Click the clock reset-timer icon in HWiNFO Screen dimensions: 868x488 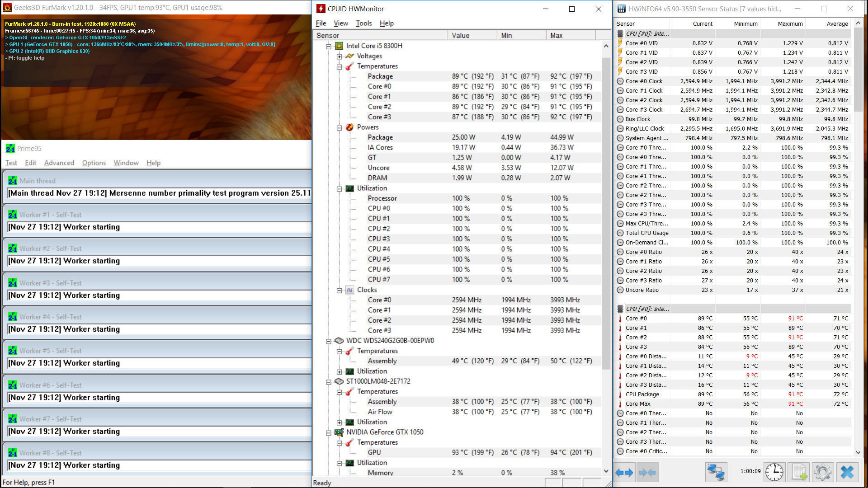(x=774, y=472)
